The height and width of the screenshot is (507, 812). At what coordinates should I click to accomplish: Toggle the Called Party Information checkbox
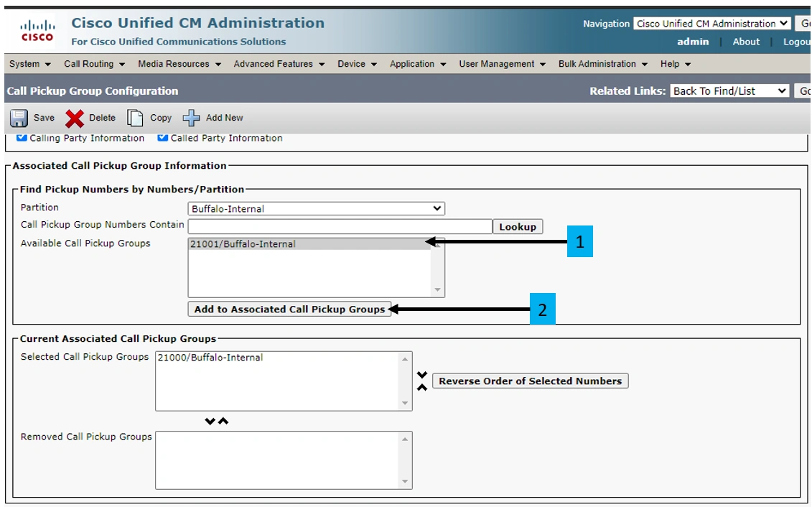[163, 138]
